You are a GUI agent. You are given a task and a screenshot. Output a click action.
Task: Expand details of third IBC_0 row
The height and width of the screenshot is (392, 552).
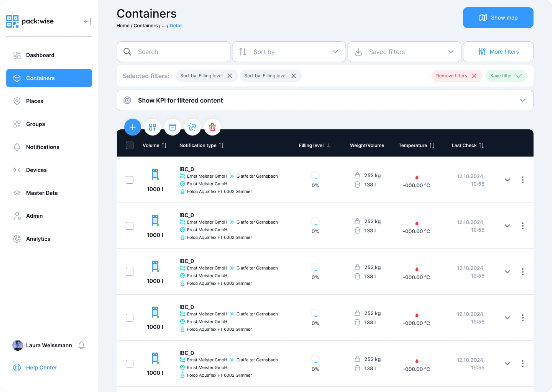pyautogui.click(x=508, y=272)
